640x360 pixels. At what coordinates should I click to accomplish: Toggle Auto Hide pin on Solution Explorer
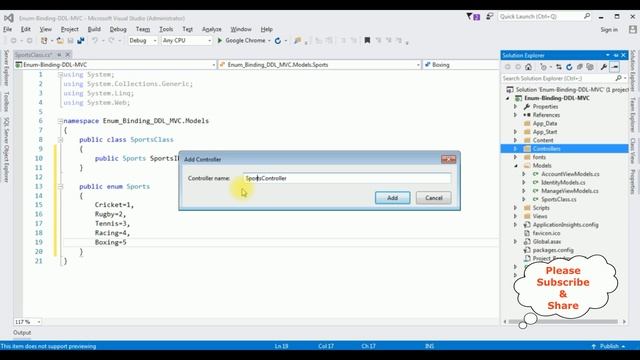pyautogui.click(x=616, y=55)
